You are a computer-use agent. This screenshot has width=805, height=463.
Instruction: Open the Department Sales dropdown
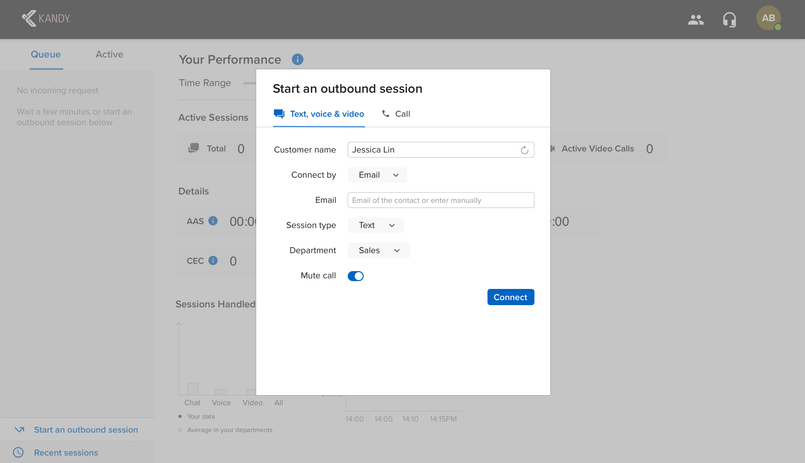[x=378, y=250]
